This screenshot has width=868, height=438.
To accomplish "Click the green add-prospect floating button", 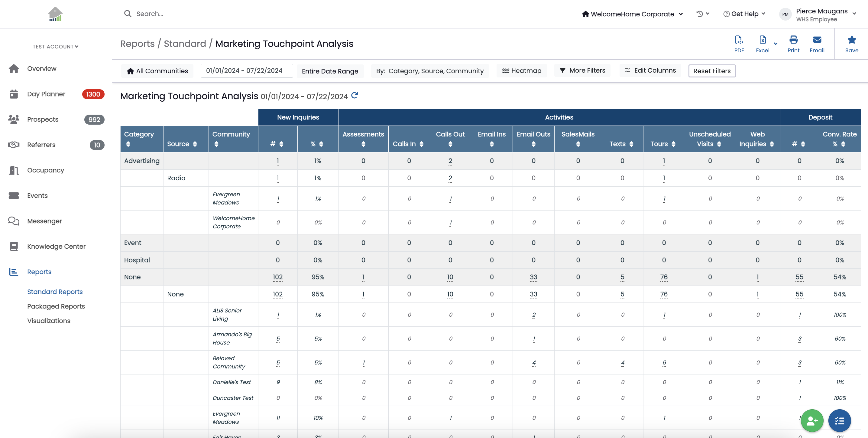I will pos(812,420).
